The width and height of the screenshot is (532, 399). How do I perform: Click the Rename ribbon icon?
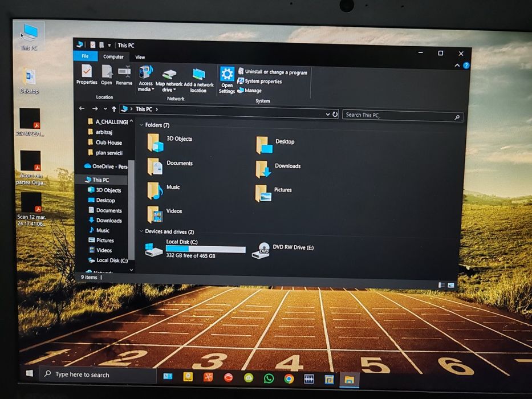124,75
